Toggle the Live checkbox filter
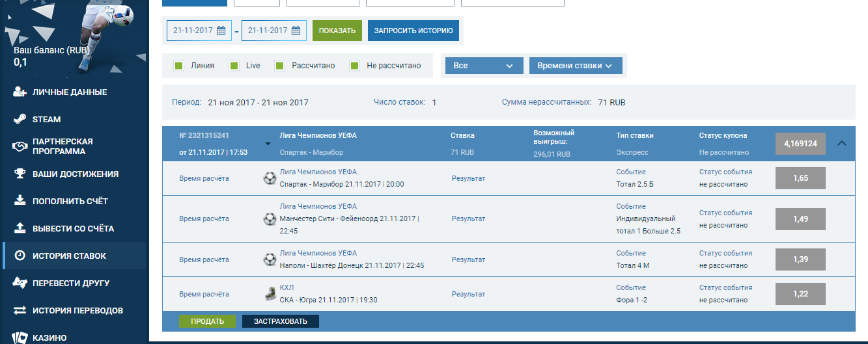The image size is (868, 344). coord(233,66)
